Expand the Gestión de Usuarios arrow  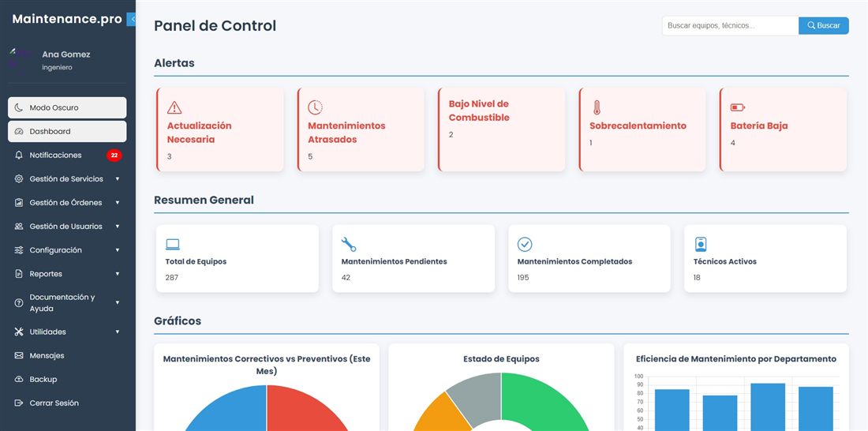coord(118,227)
